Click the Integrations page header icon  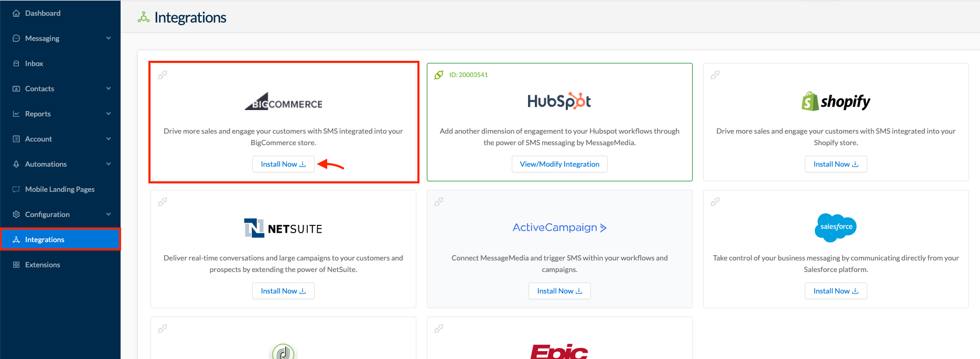[144, 17]
